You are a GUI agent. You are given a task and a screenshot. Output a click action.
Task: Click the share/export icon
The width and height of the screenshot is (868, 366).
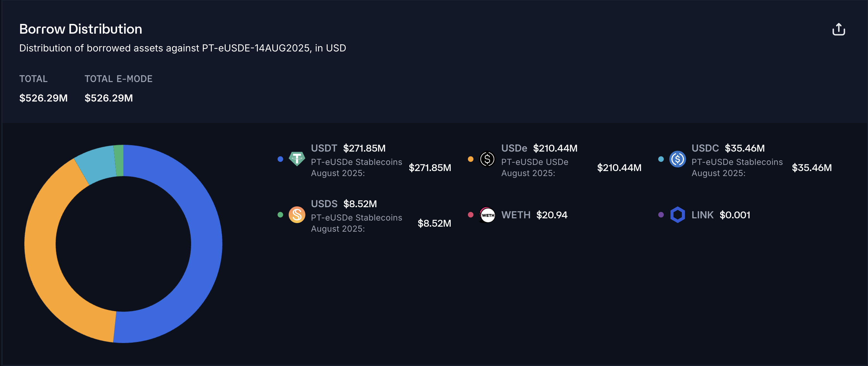coord(838,29)
